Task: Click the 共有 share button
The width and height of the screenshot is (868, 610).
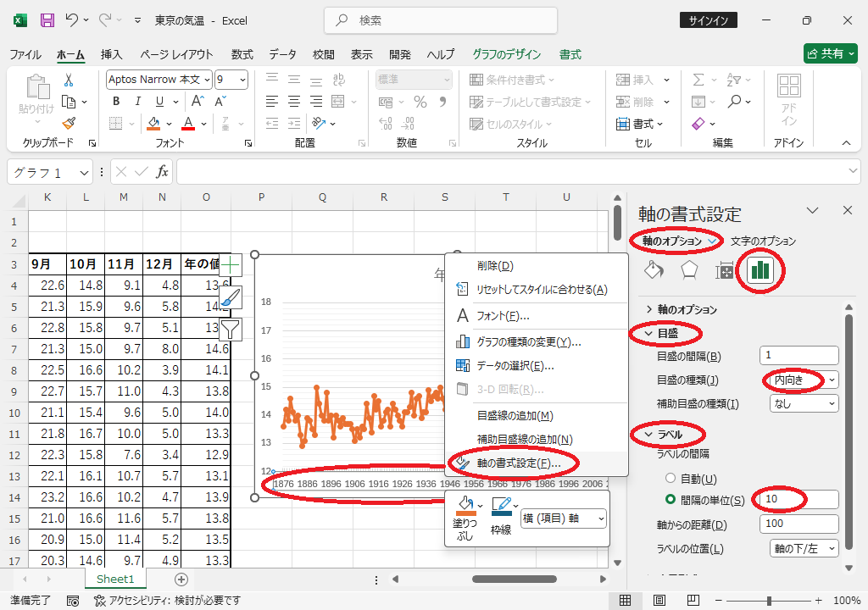Action: coord(831,53)
